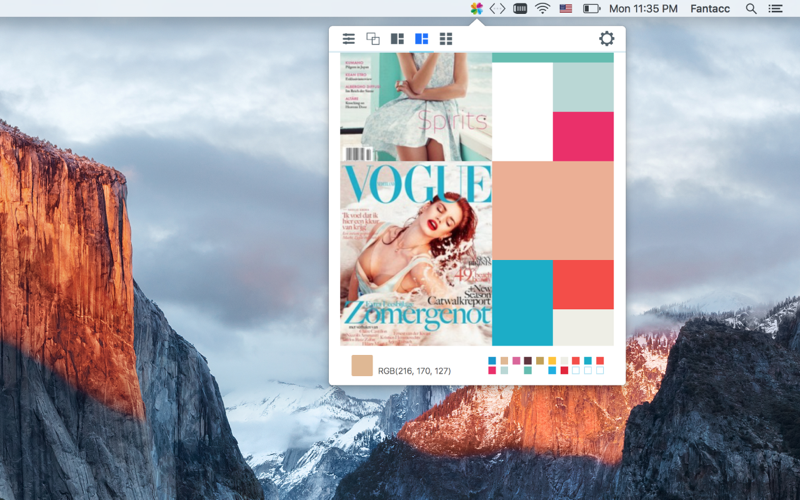Choose the small olive gold history swatch
This screenshot has height=500, width=800.
(540, 361)
